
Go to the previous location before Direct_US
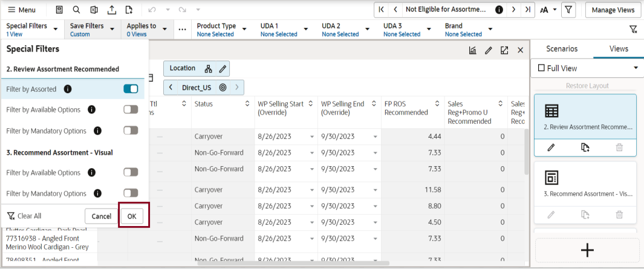point(171,88)
